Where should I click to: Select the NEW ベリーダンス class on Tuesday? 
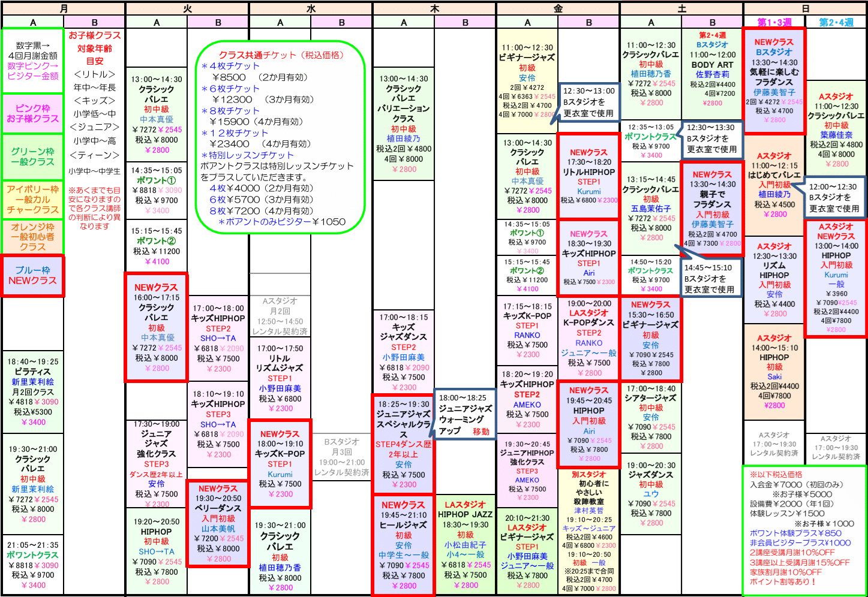(218, 523)
